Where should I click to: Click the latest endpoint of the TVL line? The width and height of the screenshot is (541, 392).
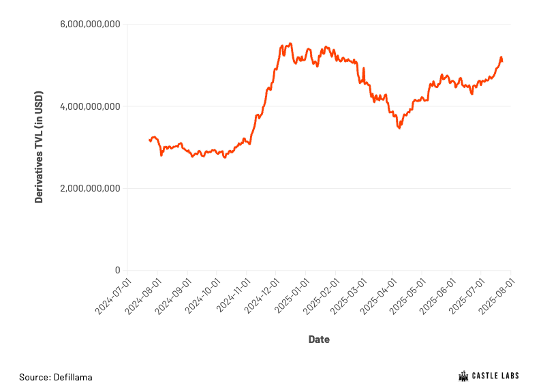point(502,61)
